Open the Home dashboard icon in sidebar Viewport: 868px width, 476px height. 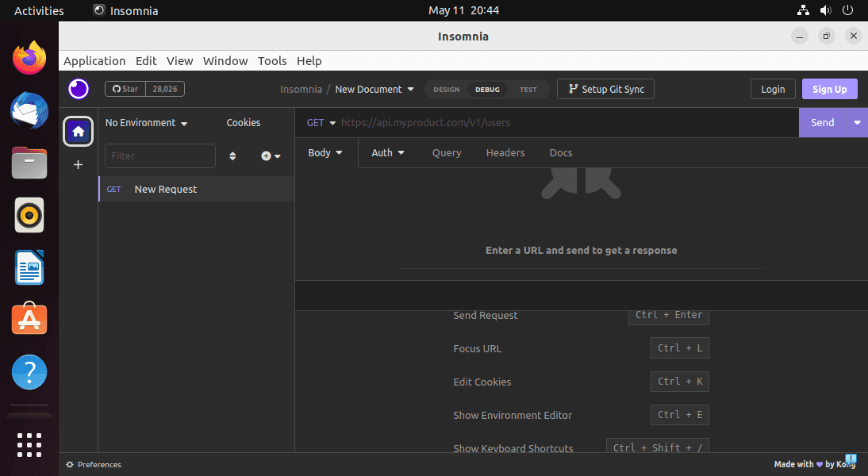78,131
